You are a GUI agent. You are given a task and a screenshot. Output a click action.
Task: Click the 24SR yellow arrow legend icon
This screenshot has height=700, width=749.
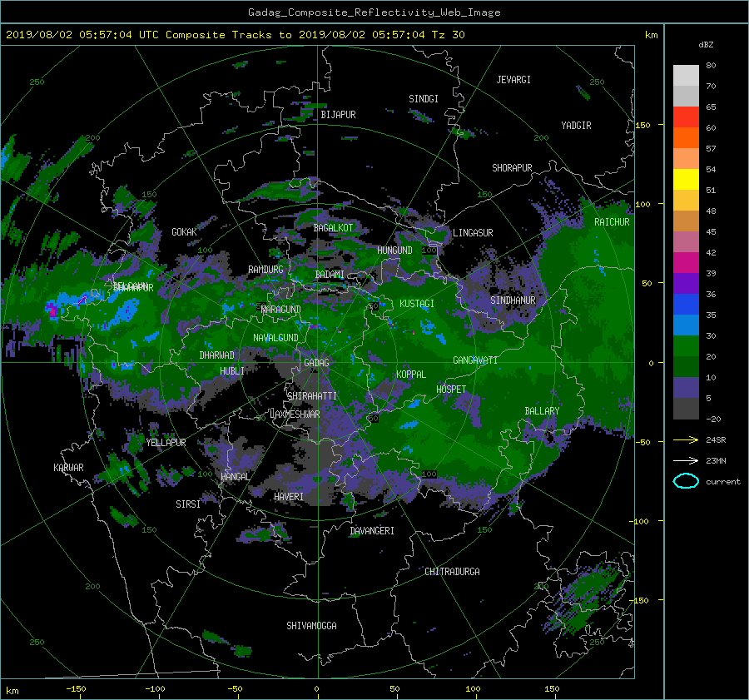pyautogui.click(x=686, y=439)
